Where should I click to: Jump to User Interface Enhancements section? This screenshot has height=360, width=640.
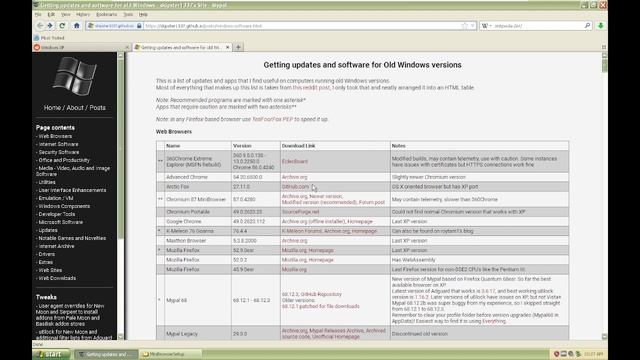[x=72, y=190]
